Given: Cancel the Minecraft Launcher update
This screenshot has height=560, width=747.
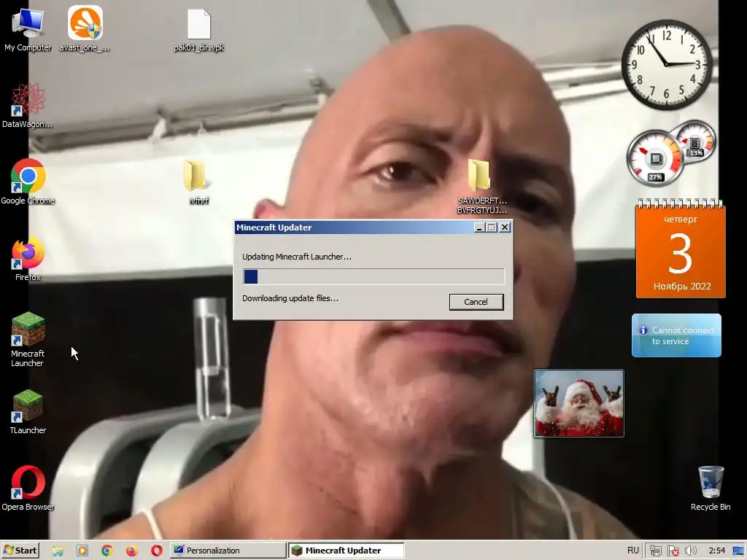Looking at the screenshot, I should [476, 302].
